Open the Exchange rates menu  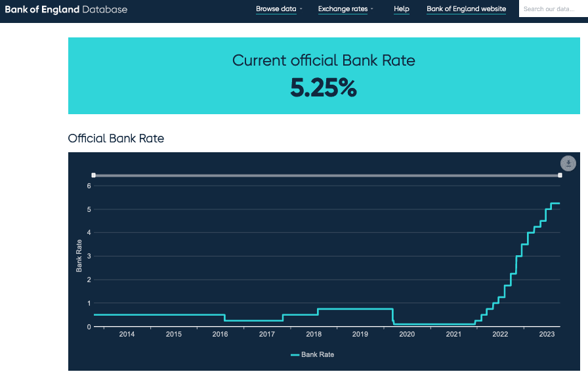click(343, 9)
